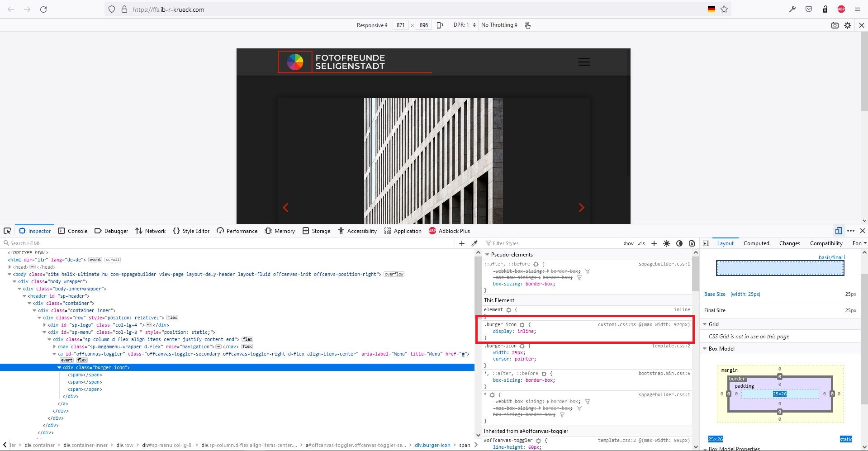
Task: Go to next slide with right arrow
Action: point(581,208)
